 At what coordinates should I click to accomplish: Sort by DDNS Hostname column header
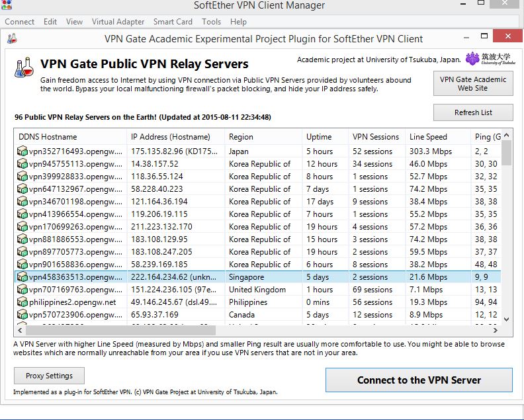click(x=71, y=137)
